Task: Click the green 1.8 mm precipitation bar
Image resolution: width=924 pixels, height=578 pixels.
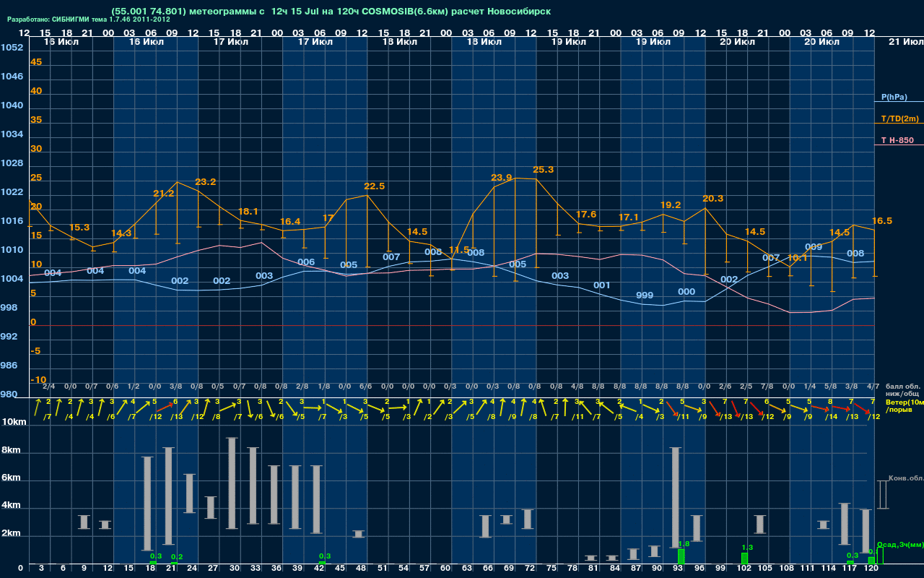Action: coord(681,556)
